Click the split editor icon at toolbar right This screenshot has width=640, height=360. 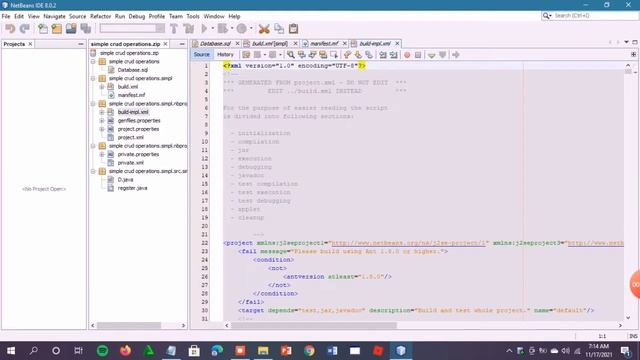point(633,54)
